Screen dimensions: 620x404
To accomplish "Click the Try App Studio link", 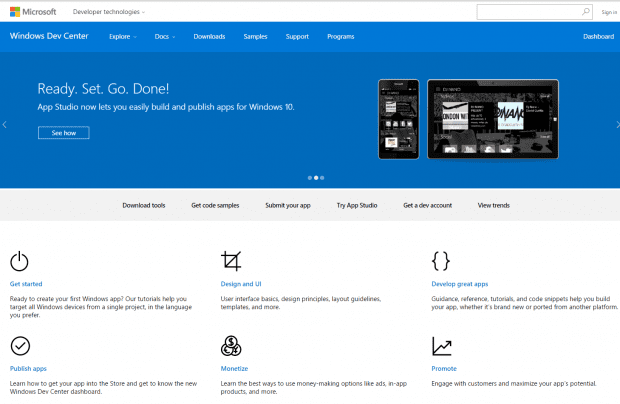I will click(x=357, y=205).
